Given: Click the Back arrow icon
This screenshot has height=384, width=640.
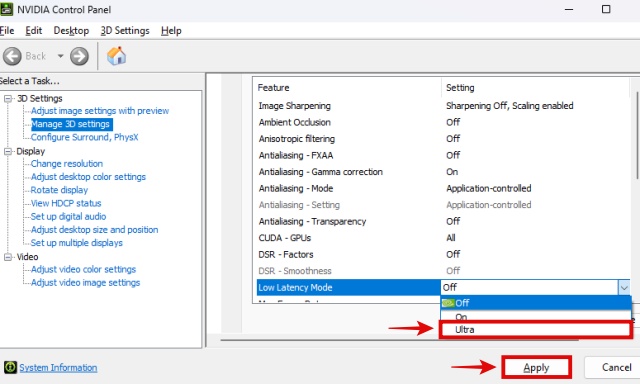Looking at the screenshot, I should click(x=12, y=56).
